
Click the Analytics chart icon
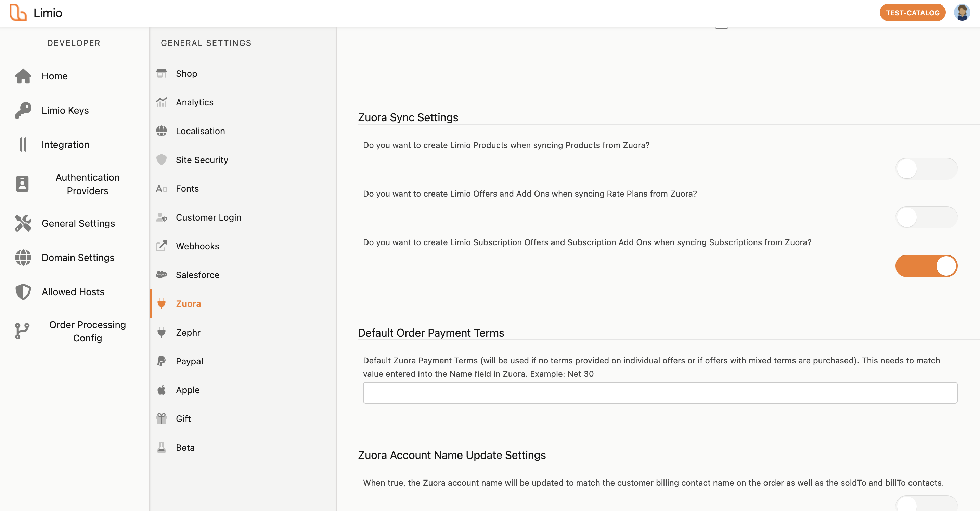(162, 102)
